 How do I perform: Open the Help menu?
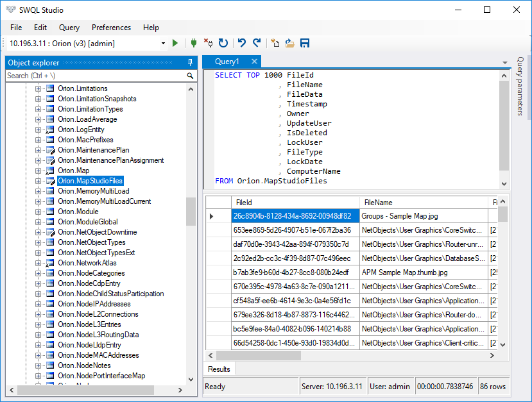[x=151, y=28]
